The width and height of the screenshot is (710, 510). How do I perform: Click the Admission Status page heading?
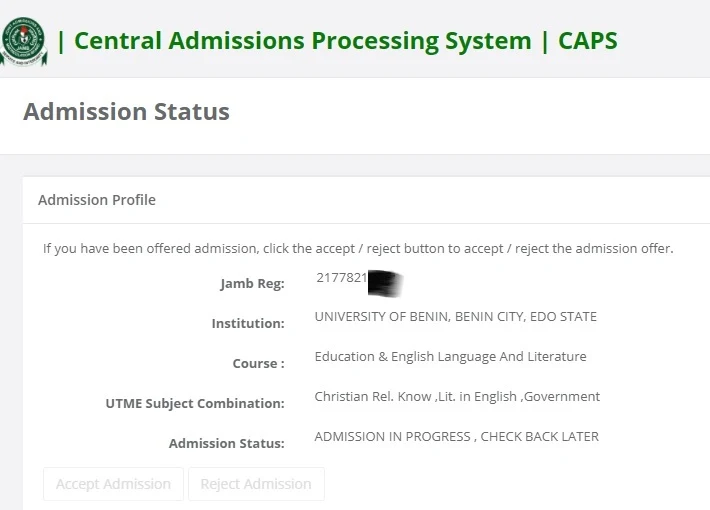126,111
